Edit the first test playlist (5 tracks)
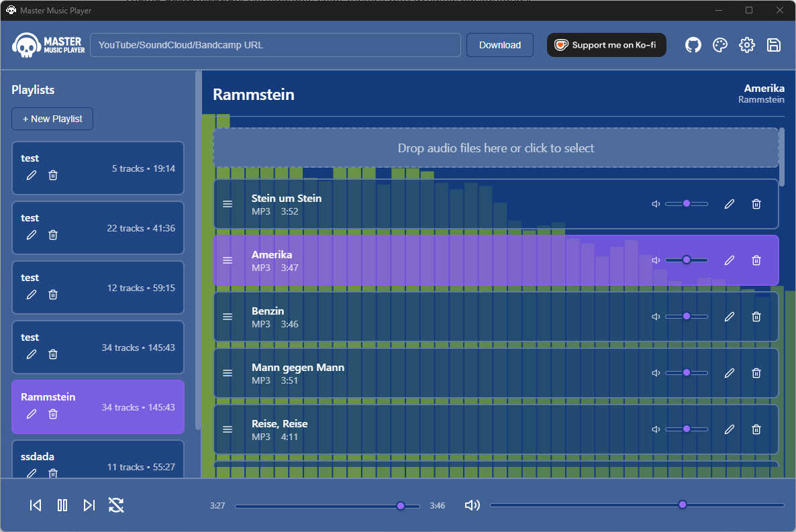Image resolution: width=796 pixels, height=532 pixels. click(x=32, y=175)
